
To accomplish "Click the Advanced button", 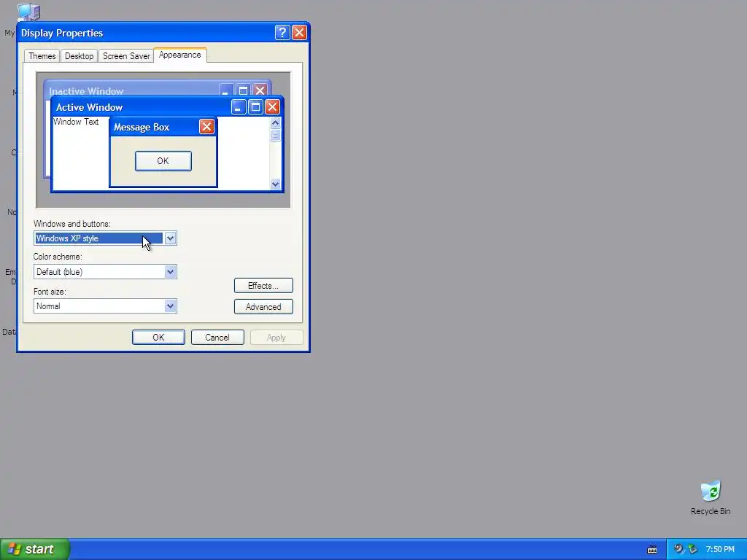I will point(263,307).
